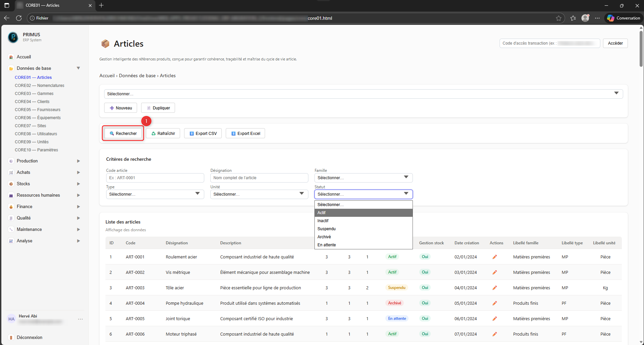Open the Famille dropdown
Screen dimensions: 644x345
(x=363, y=178)
